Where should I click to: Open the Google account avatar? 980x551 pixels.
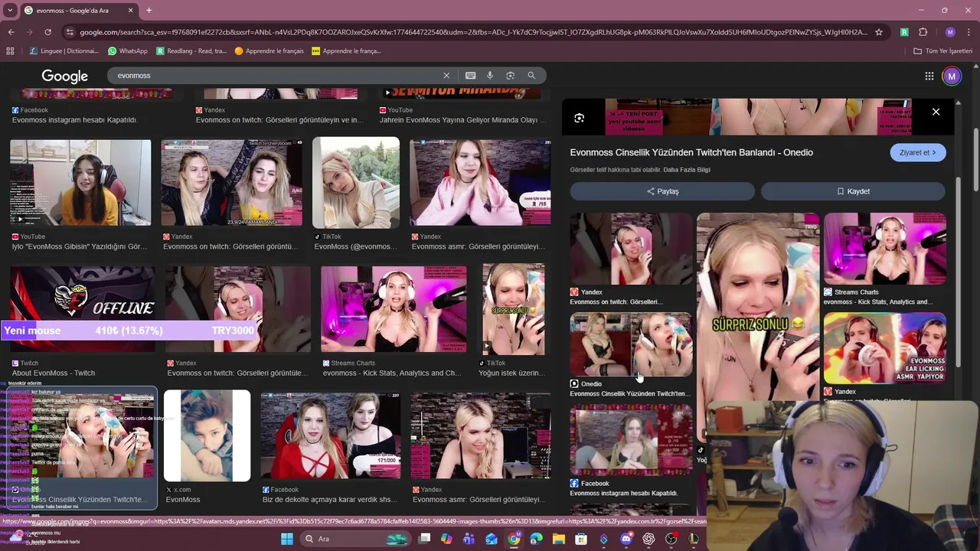click(x=952, y=76)
